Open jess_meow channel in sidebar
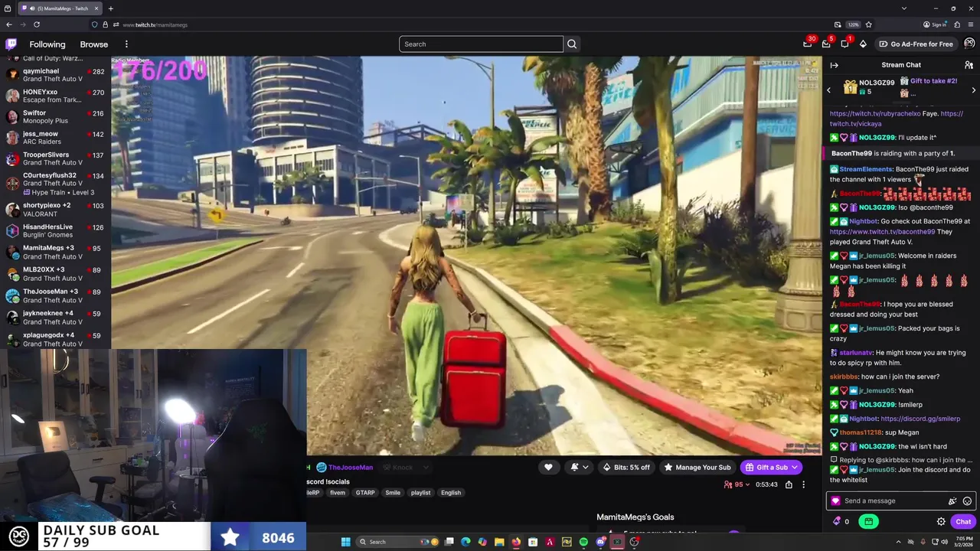This screenshot has width=980, height=551. [x=55, y=138]
